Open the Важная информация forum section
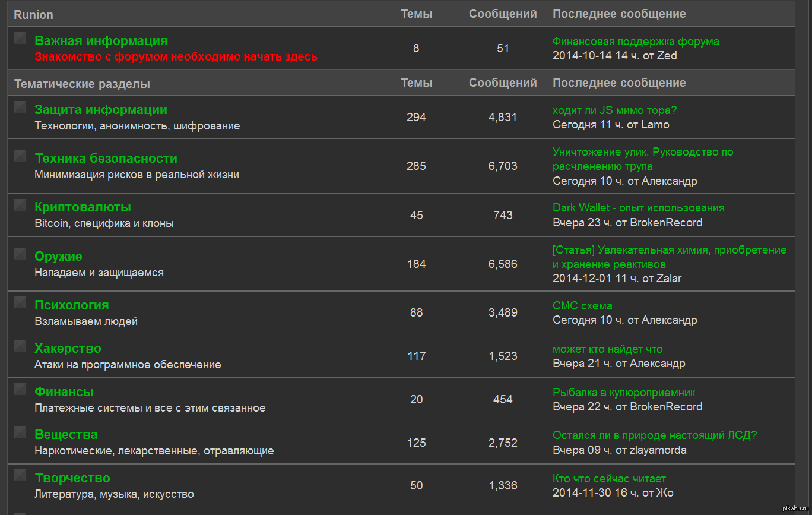Viewport: 812px width, 515px height. click(x=101, y=41)
